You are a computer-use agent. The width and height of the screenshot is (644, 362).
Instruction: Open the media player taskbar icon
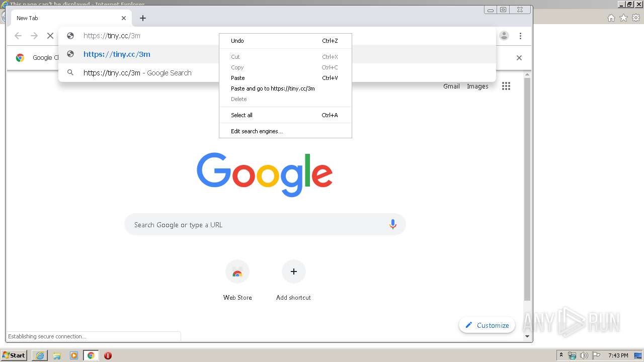[x=74, y=355]
